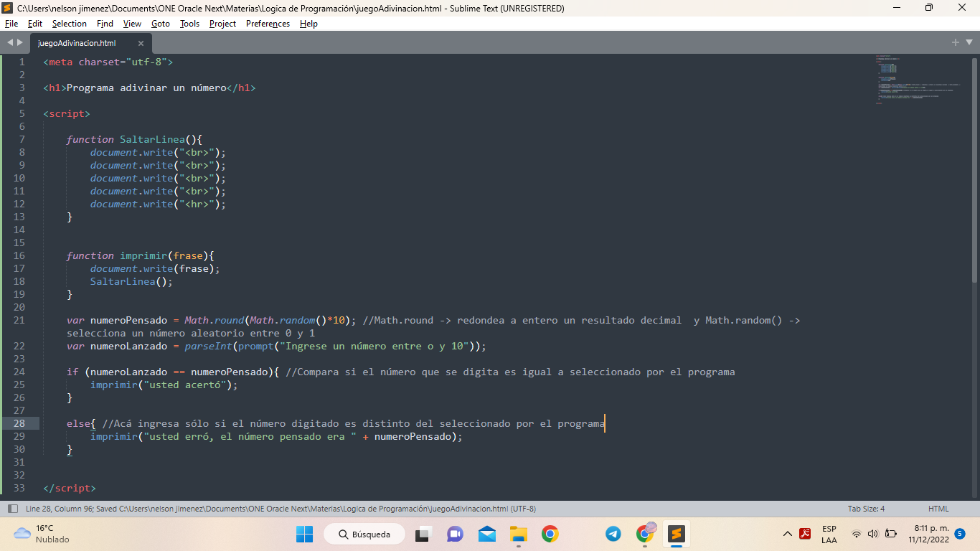Switch input language ESP LAA
Screen dimensions: 980x551
tap(829, 534)
